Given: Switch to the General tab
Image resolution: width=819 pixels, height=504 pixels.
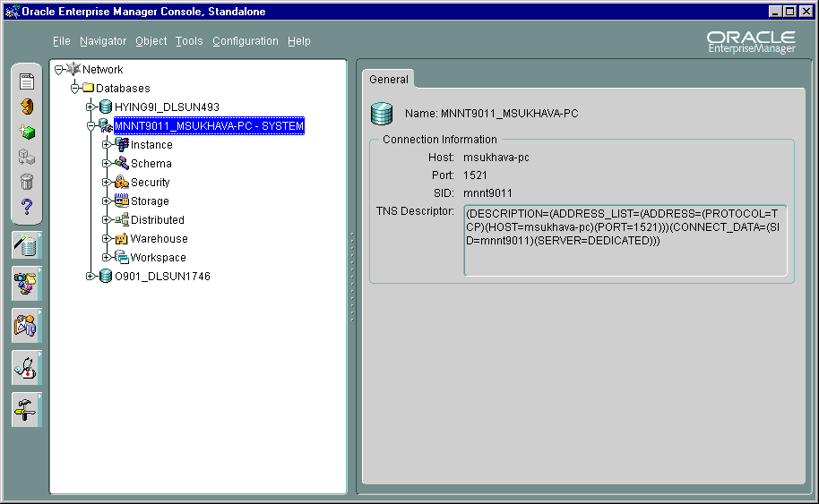Looking at the screenshot, I should pos(389,80).
